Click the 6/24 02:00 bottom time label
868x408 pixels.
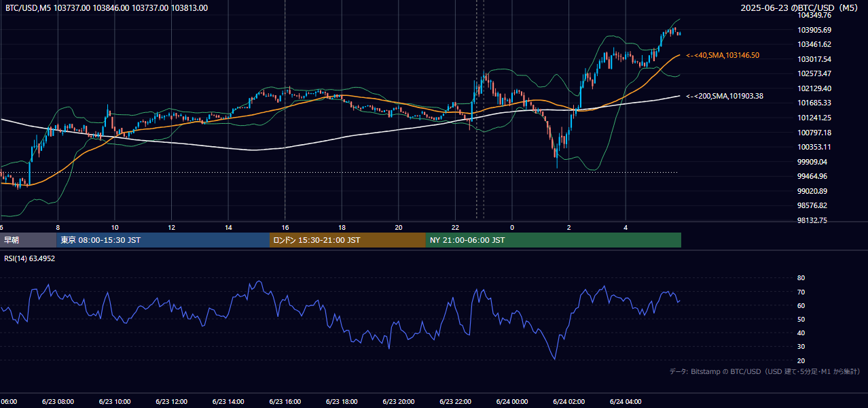tap(569, 402)
